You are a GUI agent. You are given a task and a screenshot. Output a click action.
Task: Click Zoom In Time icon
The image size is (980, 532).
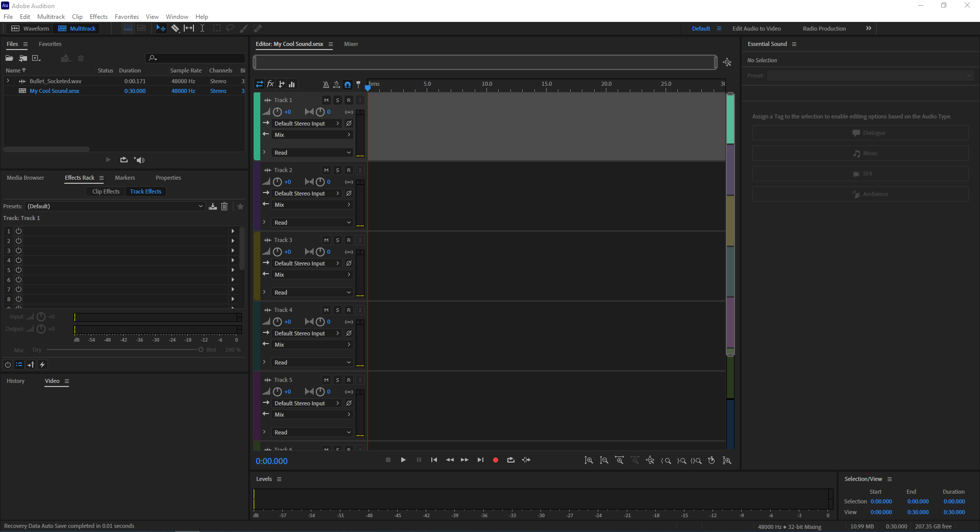(619, 460)
